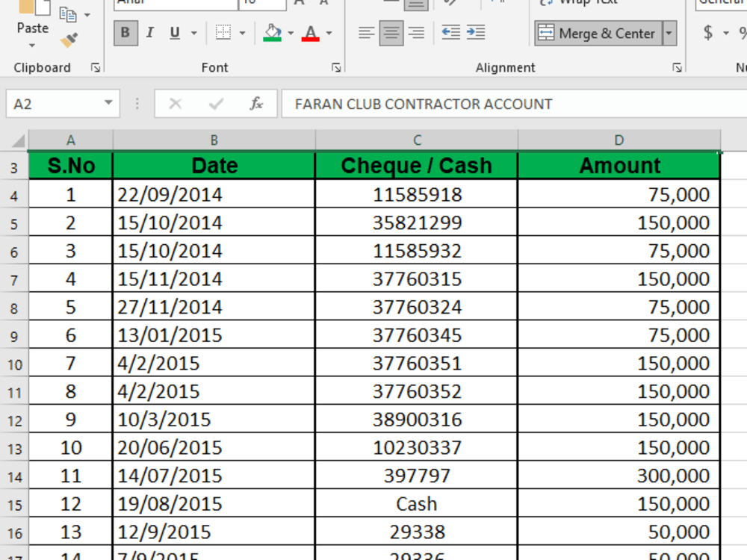Toggle Center alignment

[391, 33]
